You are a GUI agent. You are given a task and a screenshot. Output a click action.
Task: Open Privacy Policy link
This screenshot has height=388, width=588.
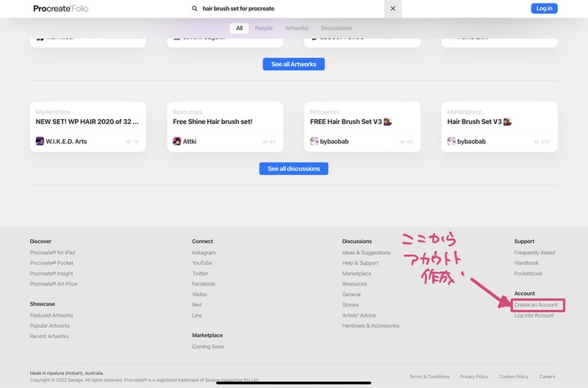coord(474,376)
